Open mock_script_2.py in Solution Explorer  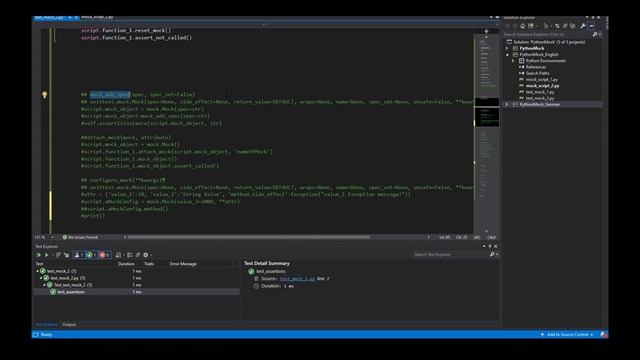[x=542, y=86]
